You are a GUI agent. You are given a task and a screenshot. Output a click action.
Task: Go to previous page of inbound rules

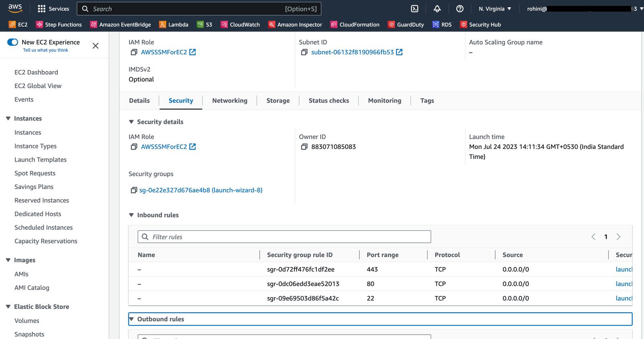593,237
